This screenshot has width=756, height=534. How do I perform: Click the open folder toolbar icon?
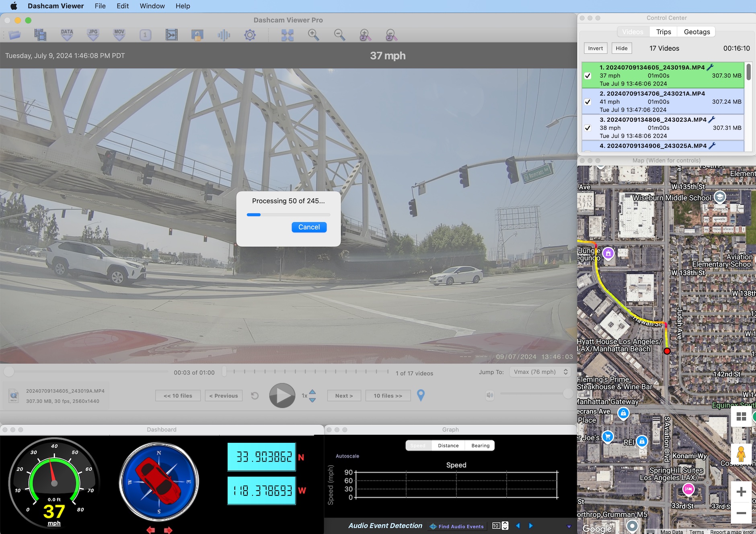tap(14, 35)
